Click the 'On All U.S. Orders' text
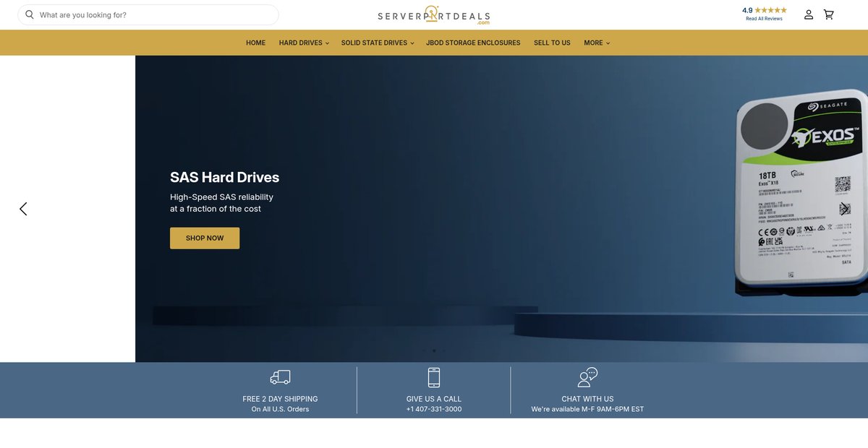Viewport: 868px width, 448px height. coord(280,409)
